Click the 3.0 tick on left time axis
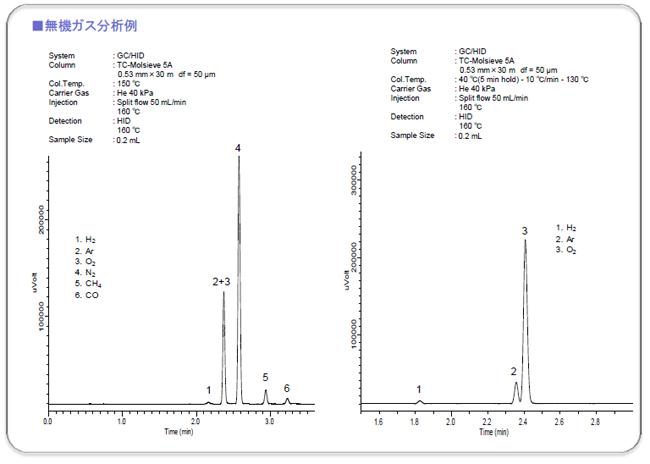 pyautogui.click(x=270, y=421)
